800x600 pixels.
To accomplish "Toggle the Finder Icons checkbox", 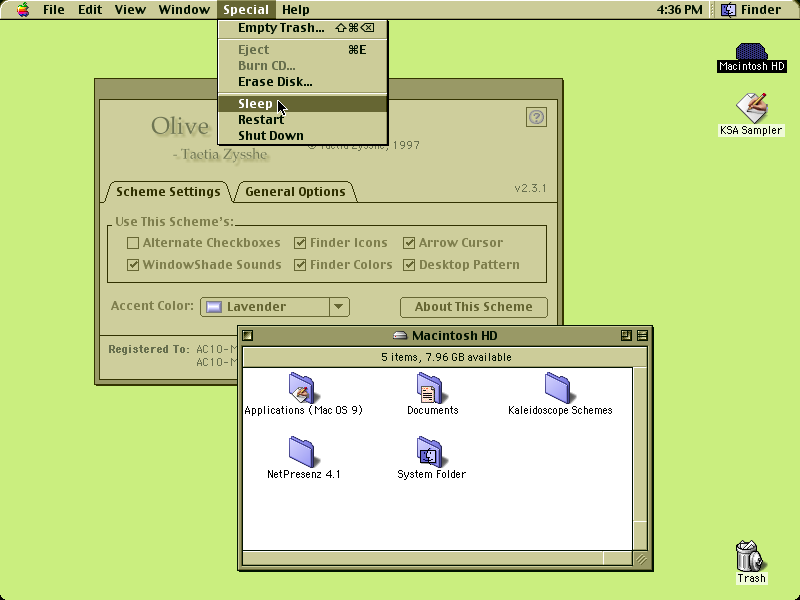I will click(x=300, y=243).
